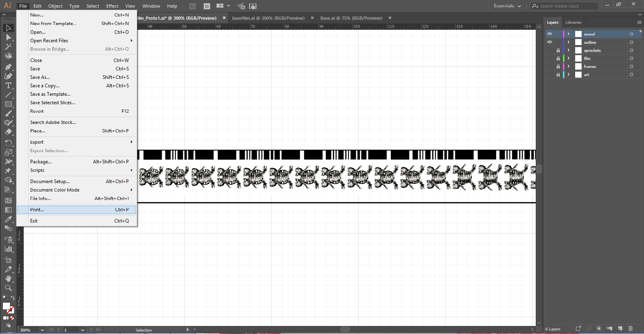
Task: Switch to the Libraries panel tab
Action: pyautogui.click(x=573, y=23)
